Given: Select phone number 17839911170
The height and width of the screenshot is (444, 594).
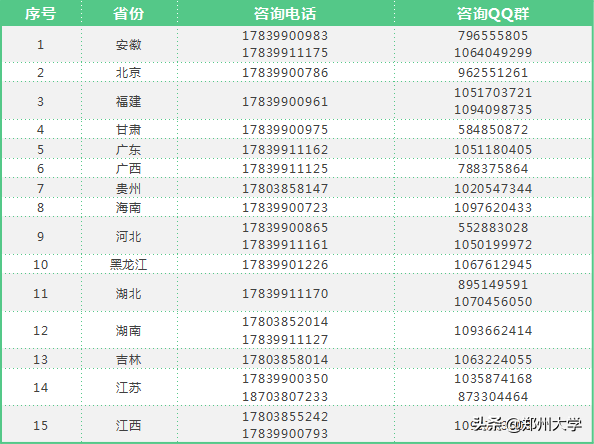Looking at the screenshot, I should [285, 294].
